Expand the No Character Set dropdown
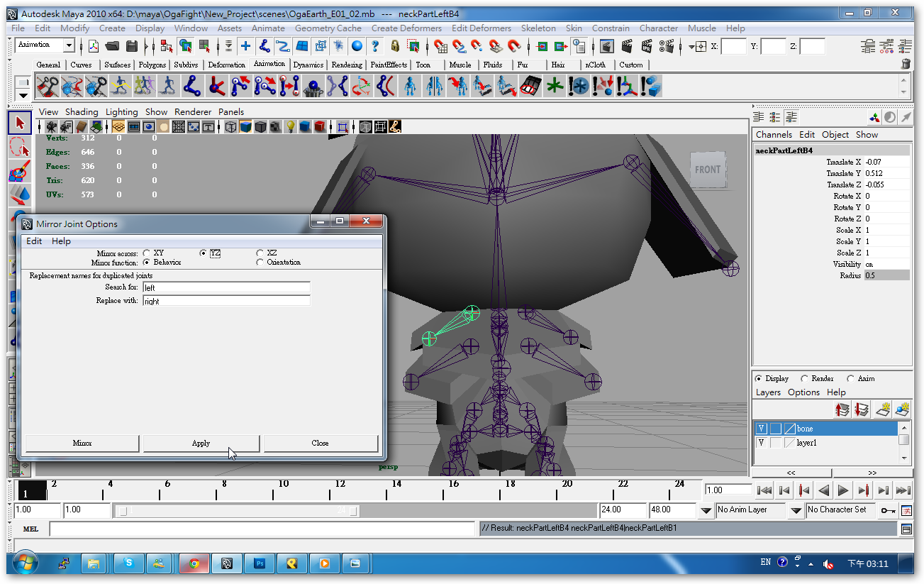The width and height of the screenshot is (924, 584). point(841,509)
